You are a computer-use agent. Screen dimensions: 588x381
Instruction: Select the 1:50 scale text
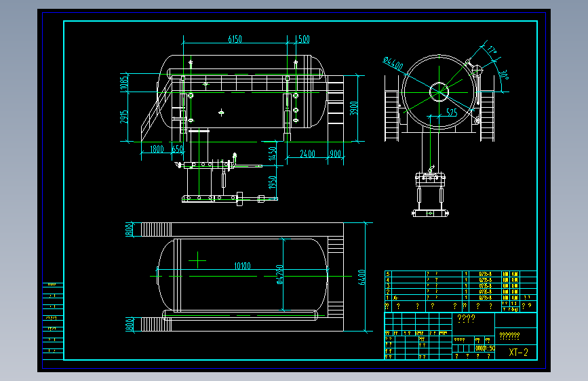pos(488,348)
